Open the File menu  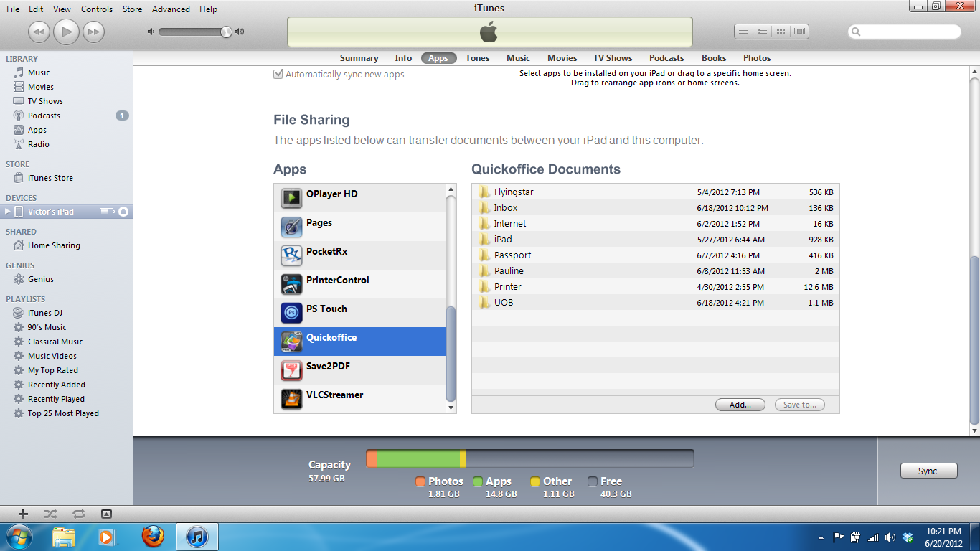point(13,9)
